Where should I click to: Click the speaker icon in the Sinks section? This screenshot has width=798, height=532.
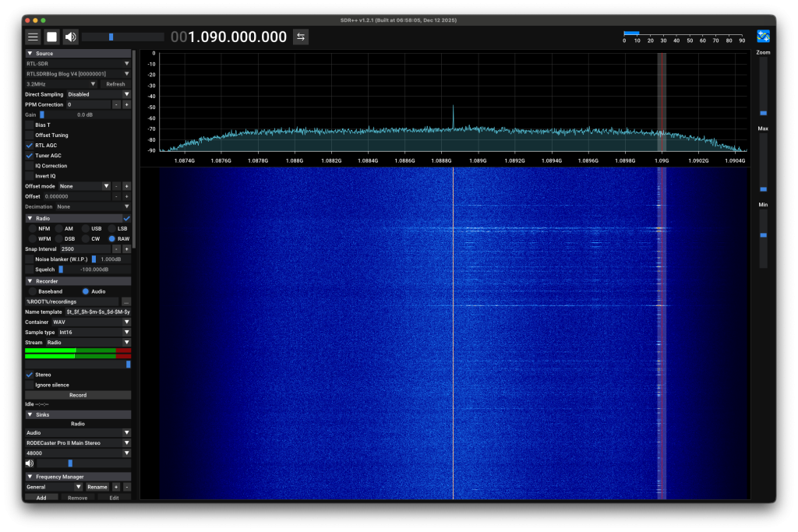30,463
